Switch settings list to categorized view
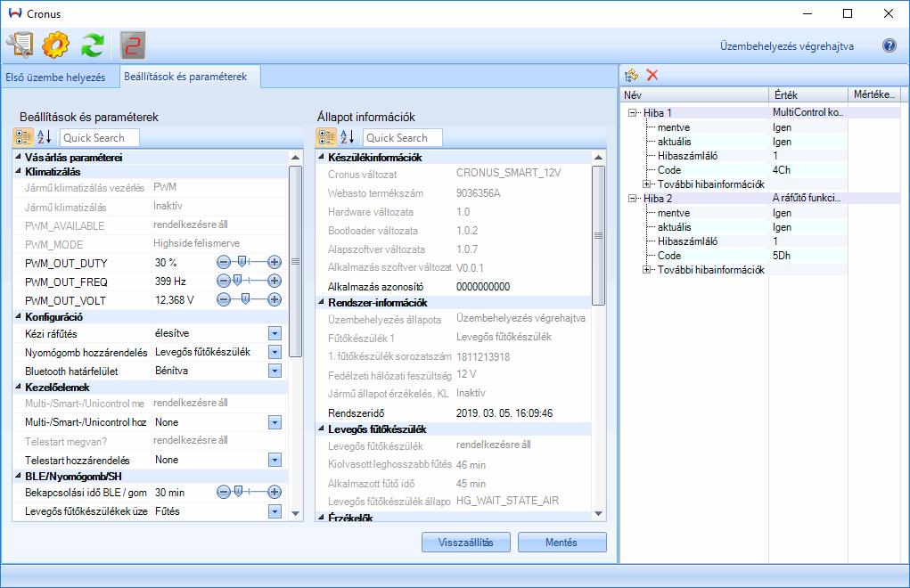Image resolution: width=910 pixels, height=588 pixels. tap(23, 137)
